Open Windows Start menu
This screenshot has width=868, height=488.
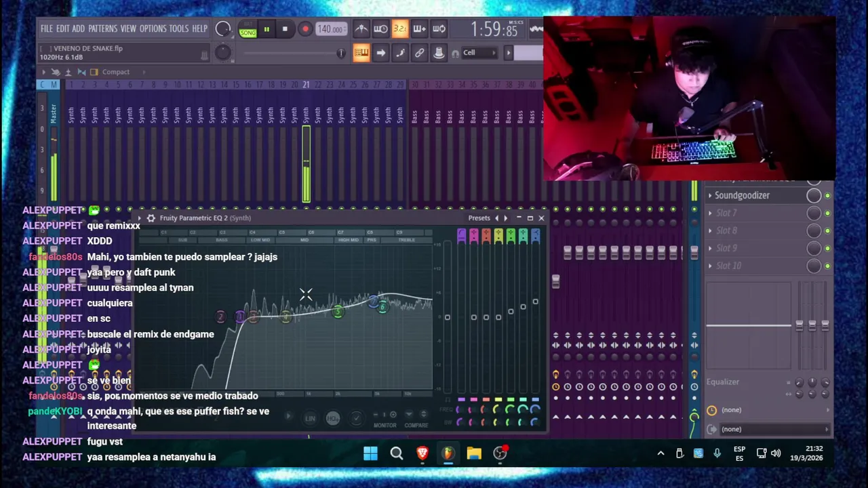[x=370, y=453]
